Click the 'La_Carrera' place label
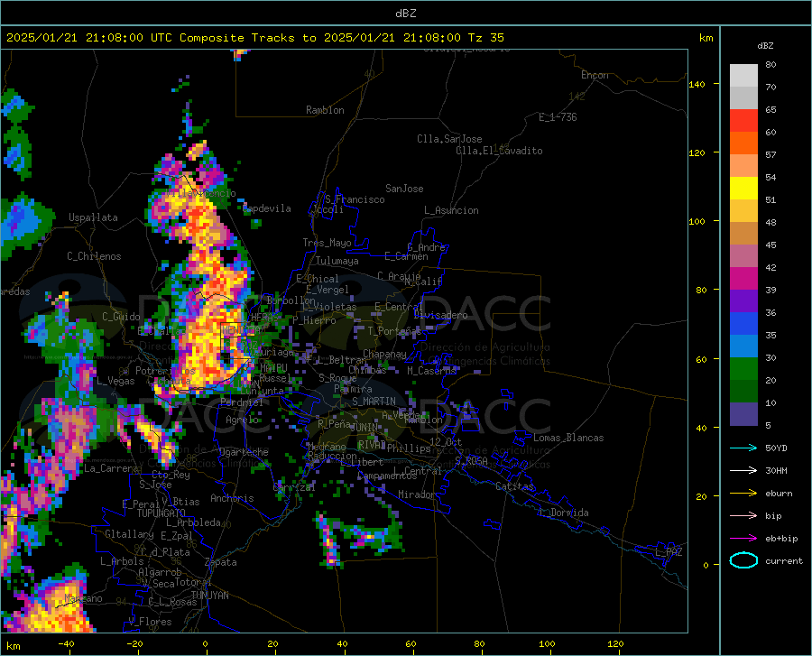This screenshot has width=812, height=656. click(111, 468)
